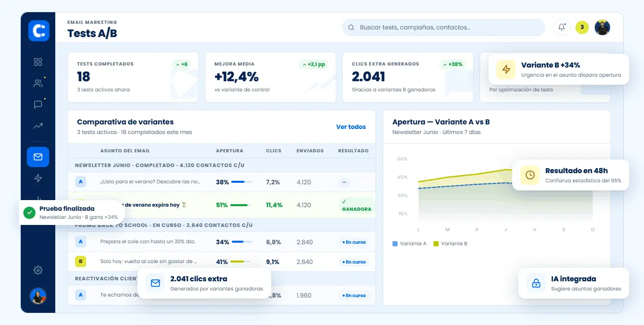Viewport: 644px width, 325px height.
Task: Click the +2,1 pp trend badge
Action: click(x=314, y=64)
